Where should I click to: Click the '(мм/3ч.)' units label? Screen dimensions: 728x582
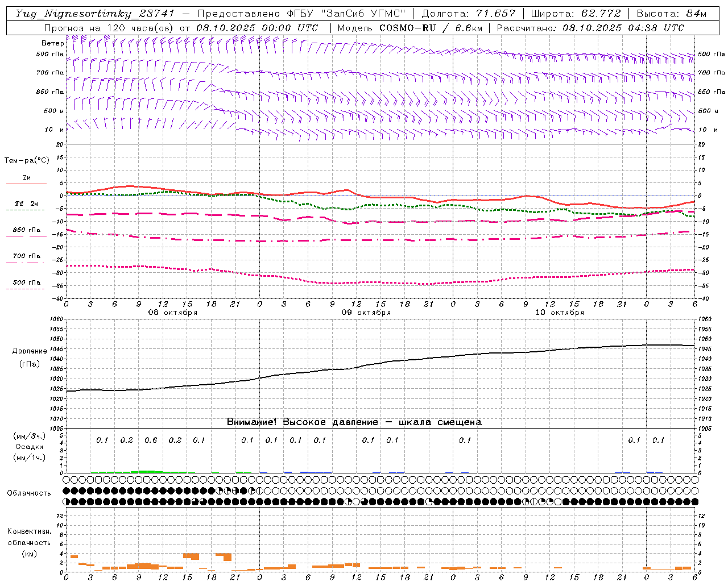click(29, 436)
